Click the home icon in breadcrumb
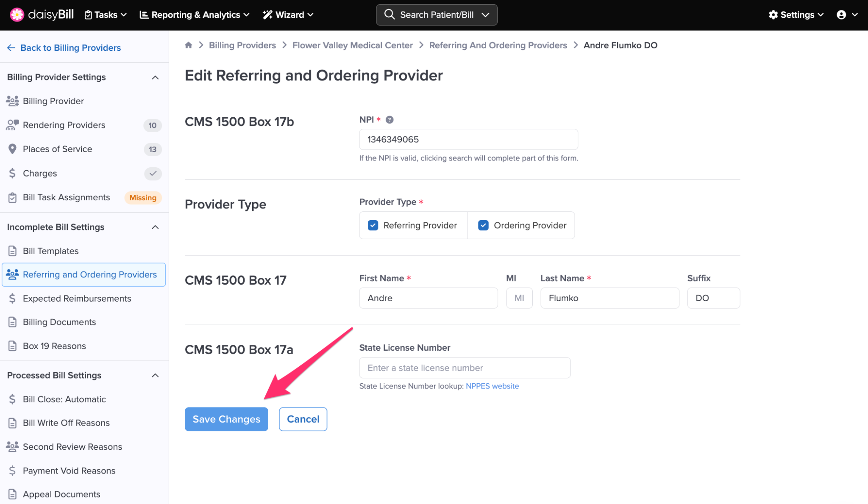The height and width of the screenshot is (504, 868). (x=189, y=45)
